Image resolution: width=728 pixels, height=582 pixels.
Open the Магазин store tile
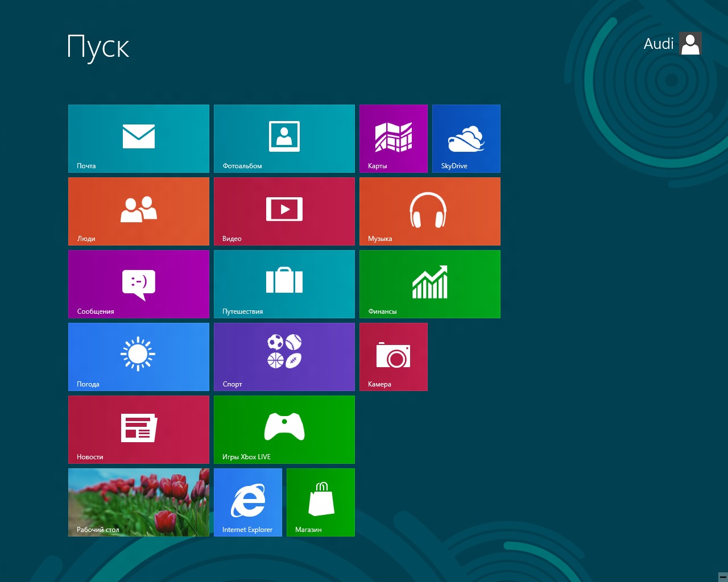pos(321,502)
